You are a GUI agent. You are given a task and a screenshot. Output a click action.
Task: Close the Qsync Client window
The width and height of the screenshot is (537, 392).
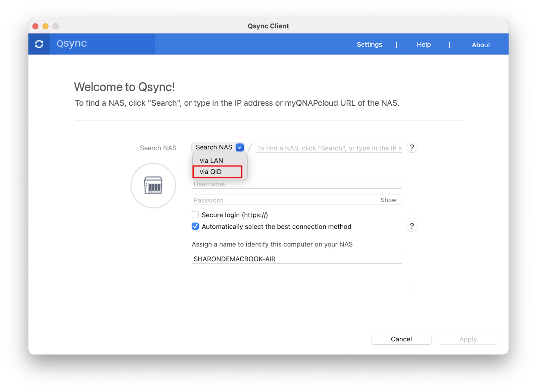[36, 26]
